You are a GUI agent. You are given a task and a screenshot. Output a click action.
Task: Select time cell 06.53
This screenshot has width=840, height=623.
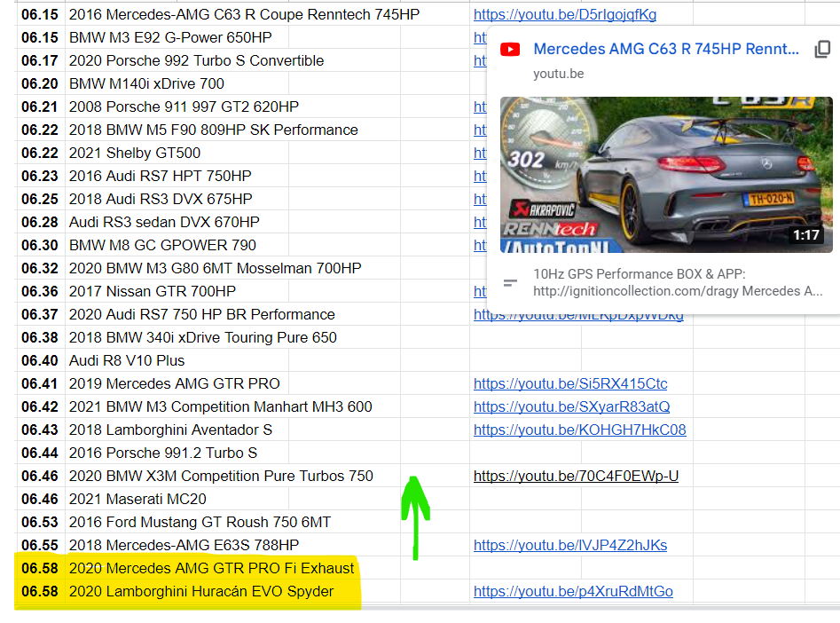[x=40, y=522]
